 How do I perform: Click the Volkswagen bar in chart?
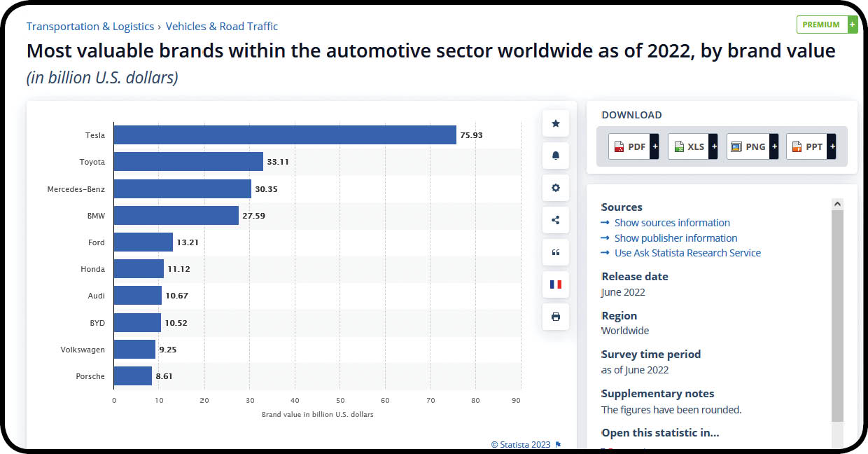(x=135, y=350)
